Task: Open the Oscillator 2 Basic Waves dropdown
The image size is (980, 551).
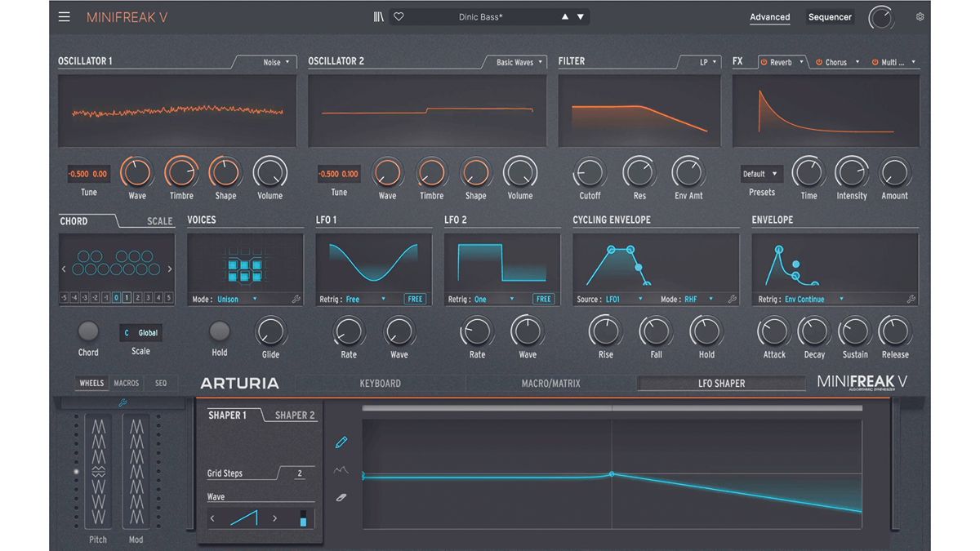Action: (519, 61)
